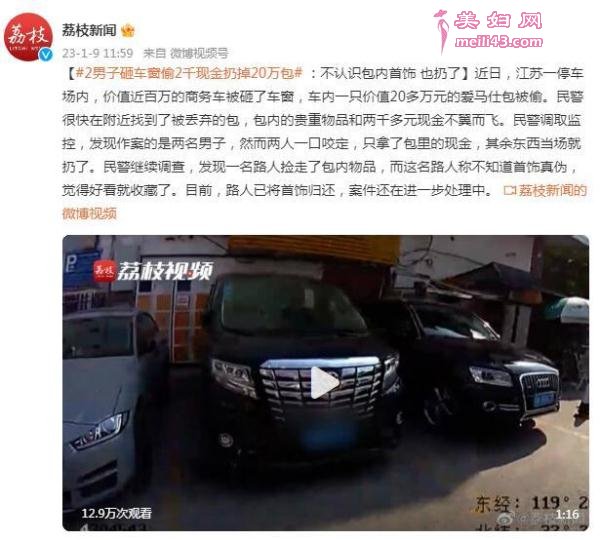Play the video with center play button
This screenshot has height=540, width=600.
(324, 382)
